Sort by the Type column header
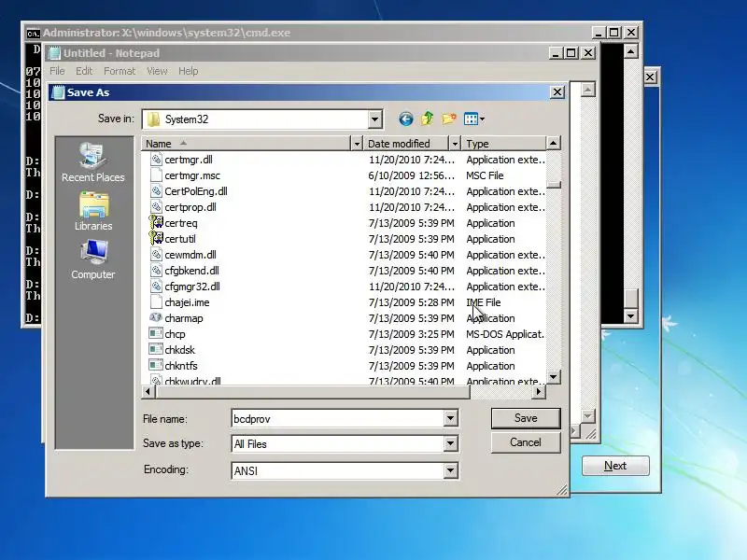The height and width of the screenshot is (560, 747). 504,144
